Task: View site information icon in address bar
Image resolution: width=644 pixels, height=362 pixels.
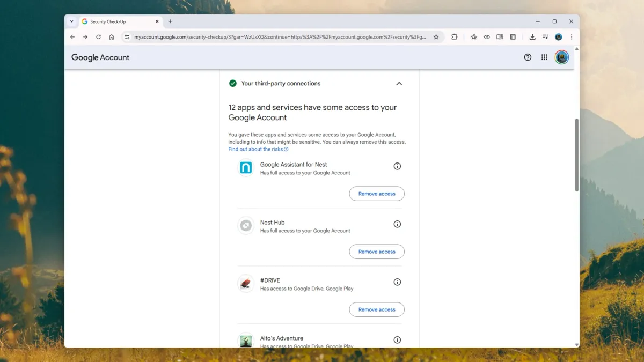Action: pos(127,37)
